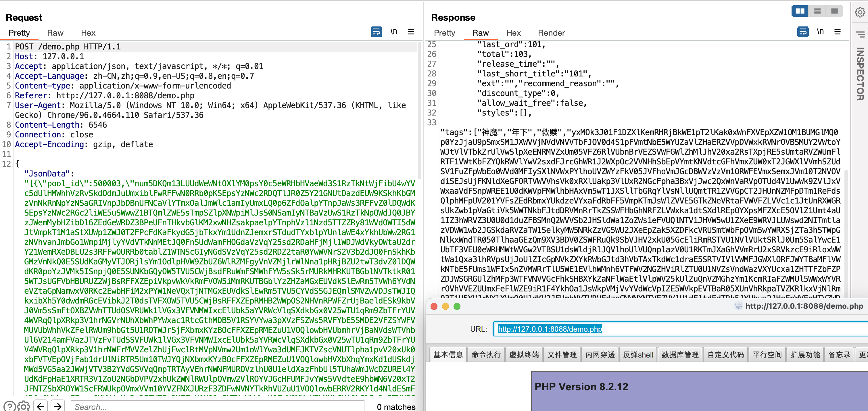Expand the Inspector side panel
The height and width of the screenshot is (411, 868).
pos(860,74)
